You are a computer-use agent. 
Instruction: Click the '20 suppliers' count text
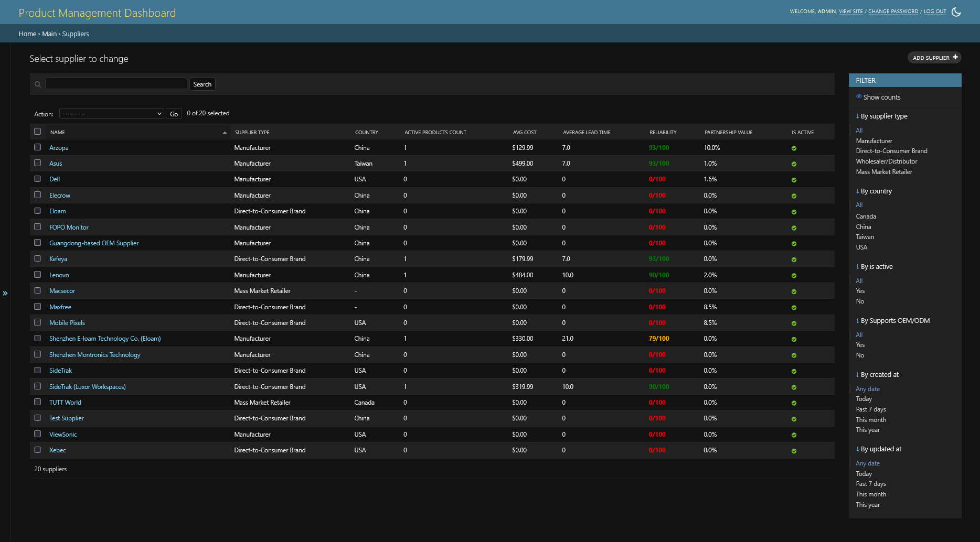[50, 469]
